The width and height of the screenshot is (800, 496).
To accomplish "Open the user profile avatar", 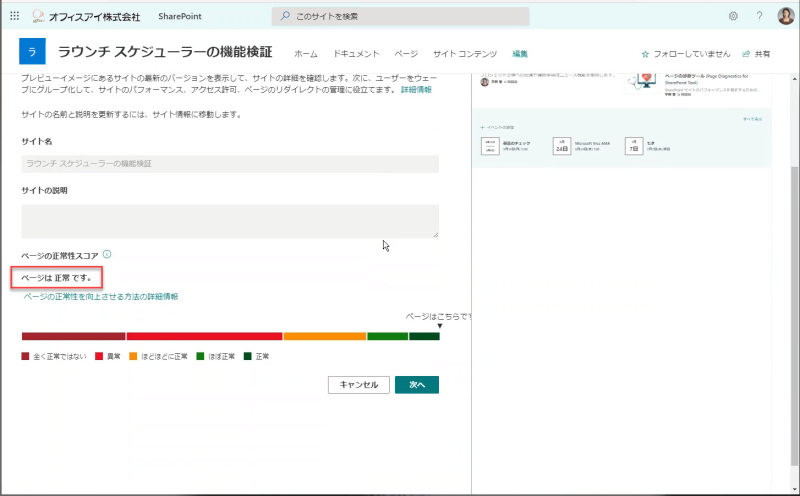I will coord(786,16).
